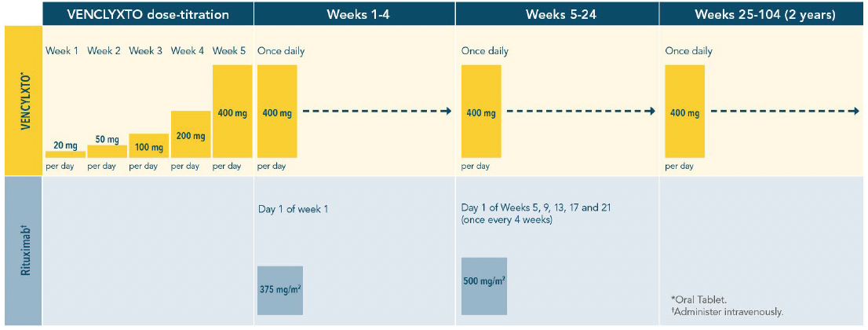Image resolution: width=868 pixels, height=330 pixels.
Task: Click the 400 mg Week 5 titration bar
Action: pyautogui.click(x=232, y=112)
